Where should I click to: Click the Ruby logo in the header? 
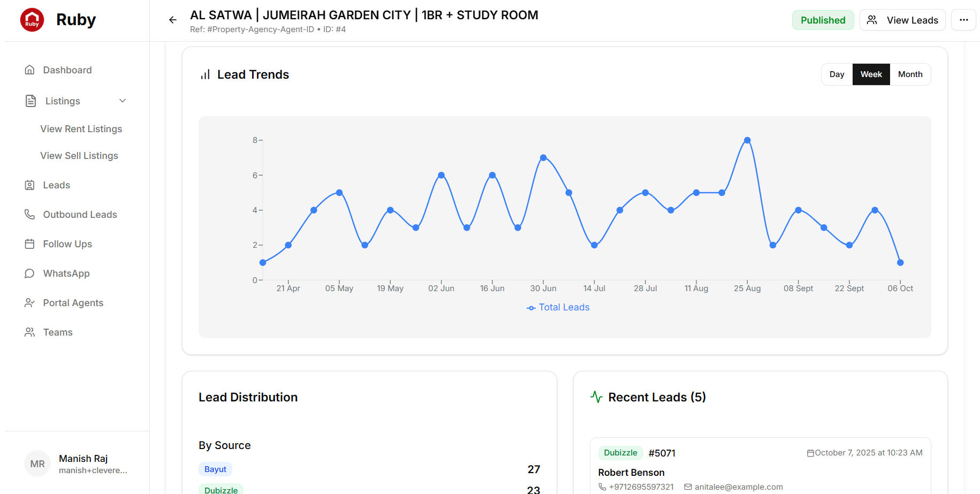coord(32,19)
